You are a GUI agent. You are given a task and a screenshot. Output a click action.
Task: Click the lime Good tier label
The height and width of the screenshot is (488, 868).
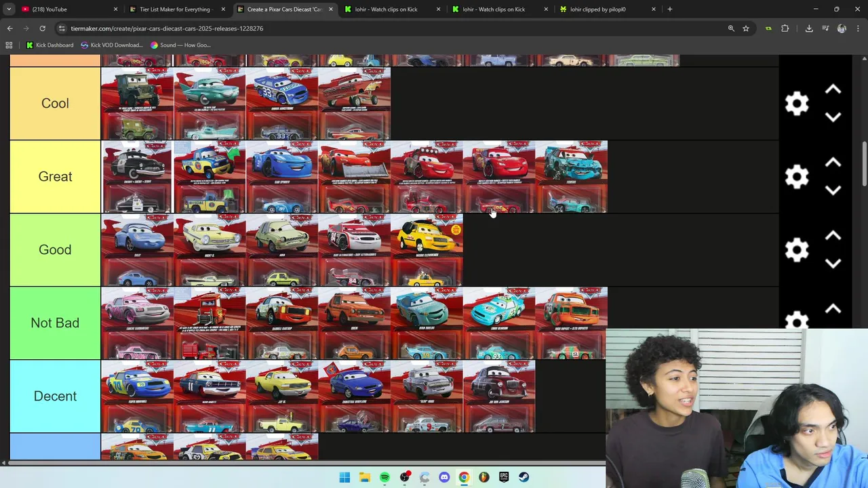55,250
